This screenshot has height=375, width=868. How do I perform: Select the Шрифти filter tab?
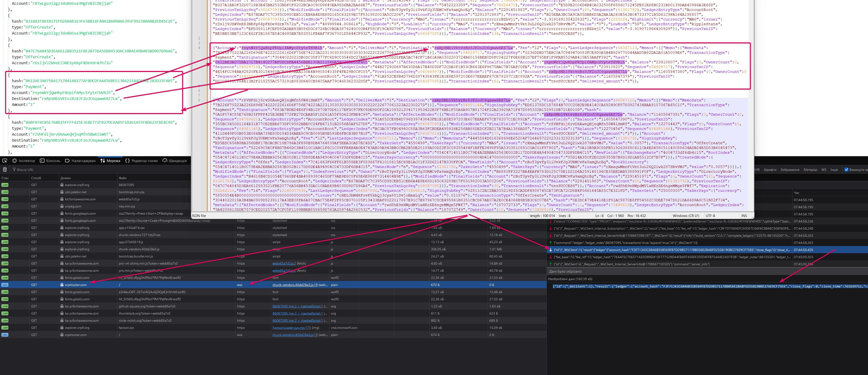(x=770, y=170)
